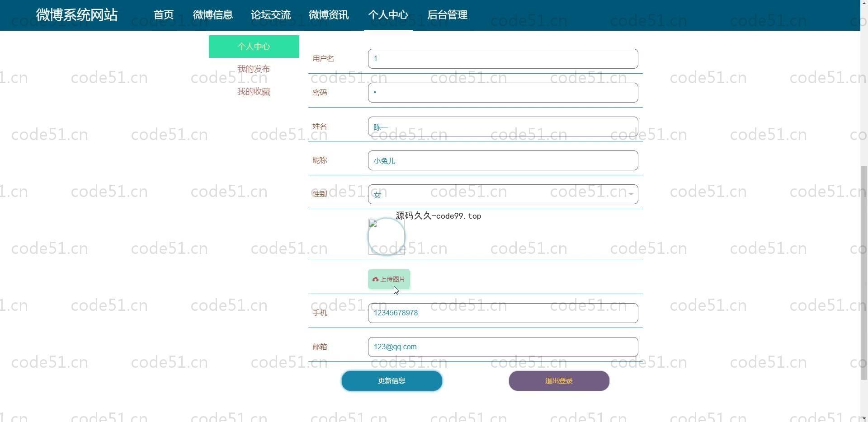Screen dimensions: 868x422
Task: Click the 密码 field label
Action: [320, 93]
